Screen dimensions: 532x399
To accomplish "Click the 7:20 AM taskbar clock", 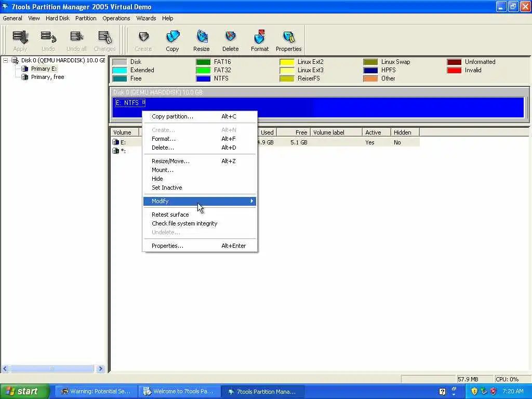I will coord(513,392).
